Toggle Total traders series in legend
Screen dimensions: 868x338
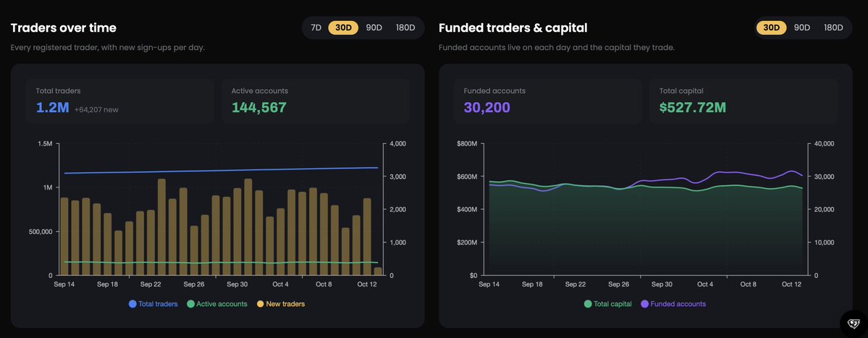point(153,304)
